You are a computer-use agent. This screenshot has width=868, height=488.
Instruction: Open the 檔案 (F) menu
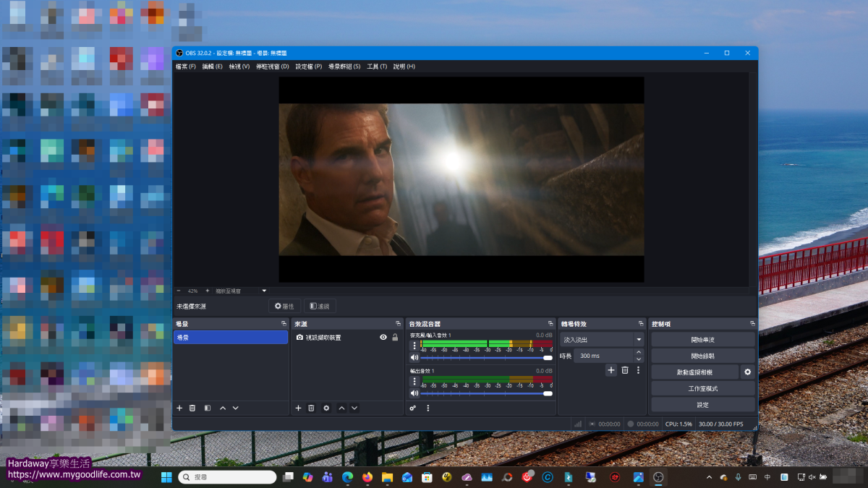click(x=186, y=67)
